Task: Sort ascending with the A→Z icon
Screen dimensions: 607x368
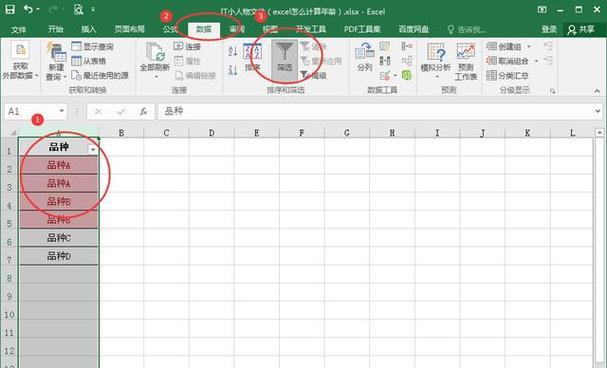Action: pos(233,51)
